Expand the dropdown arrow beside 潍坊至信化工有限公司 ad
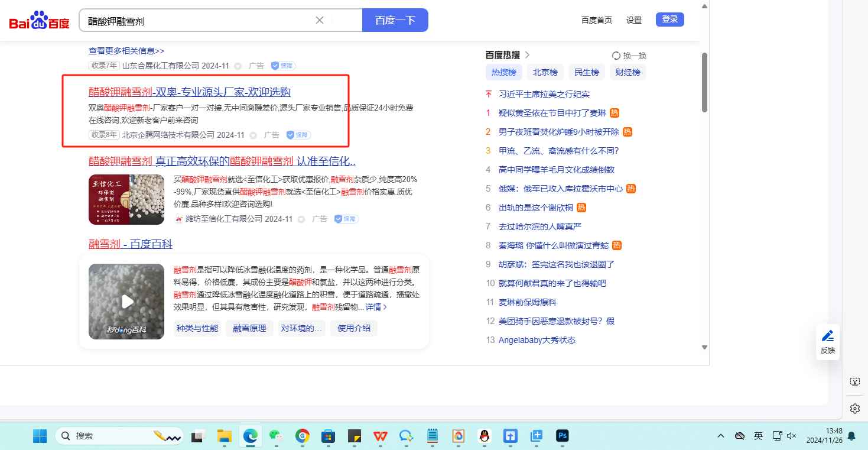868x450 pixels. click(301, 219)
